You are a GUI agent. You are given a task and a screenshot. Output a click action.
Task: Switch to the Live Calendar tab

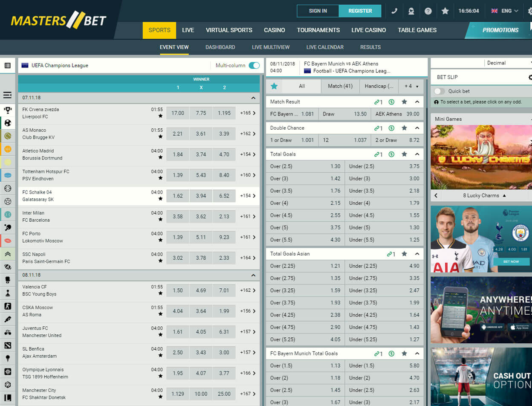point(325,47)
